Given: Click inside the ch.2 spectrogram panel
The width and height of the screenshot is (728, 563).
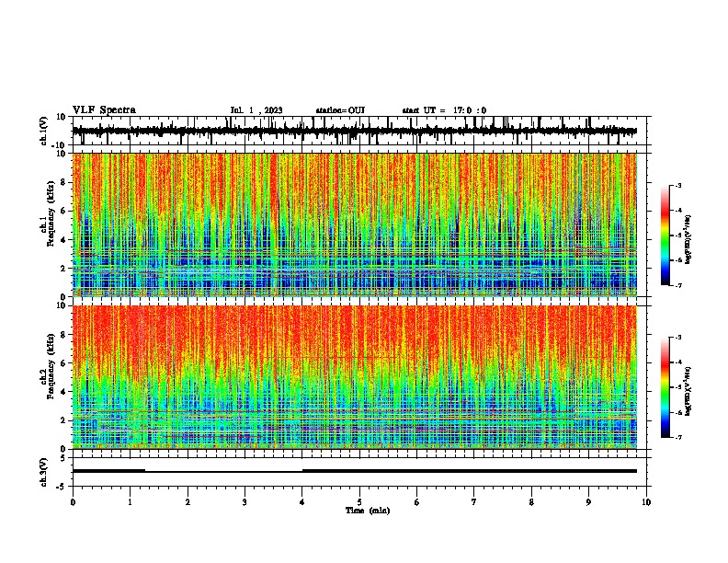Looking at the screenshot, I should tap(355, 377).
